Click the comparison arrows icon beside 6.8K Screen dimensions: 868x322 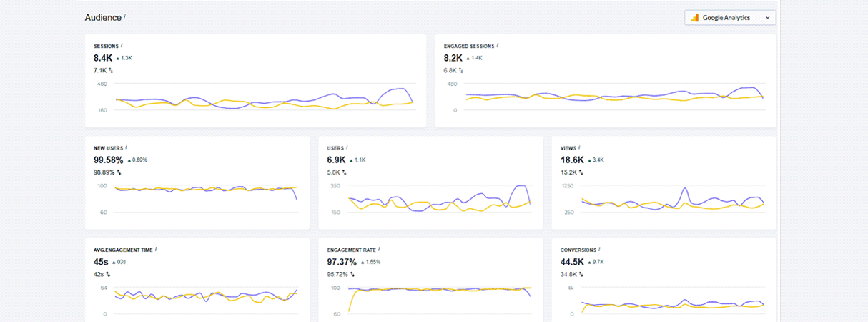coord(460,71)
